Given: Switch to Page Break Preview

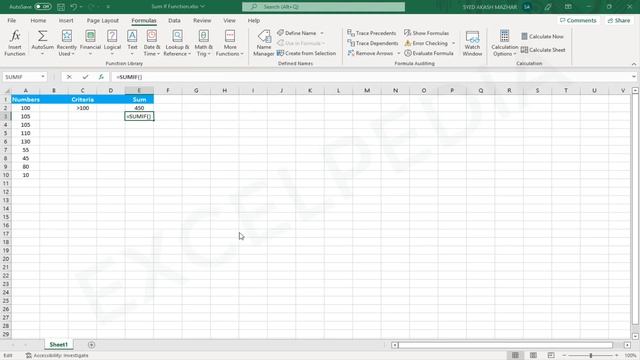Looking at the screenshot, I should (551, 356).
